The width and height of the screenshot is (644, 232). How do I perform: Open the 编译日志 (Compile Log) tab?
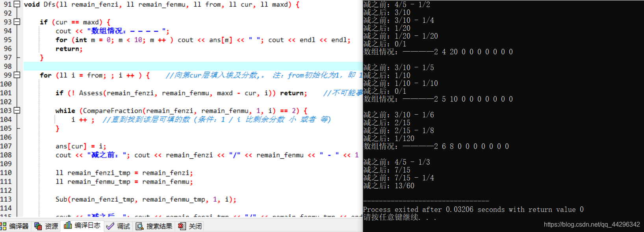pos(82,226)
